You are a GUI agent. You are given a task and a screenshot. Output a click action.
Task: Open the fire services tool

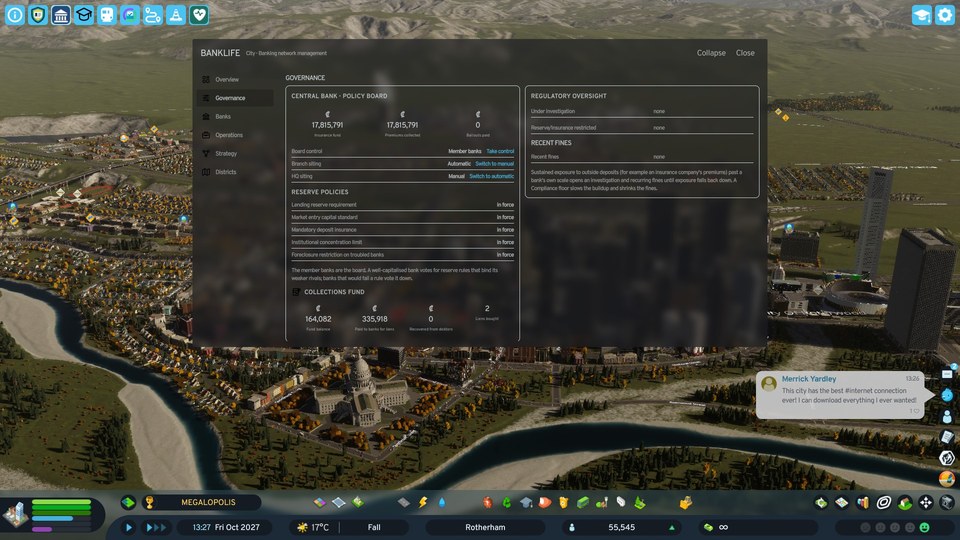click(545, 503)
